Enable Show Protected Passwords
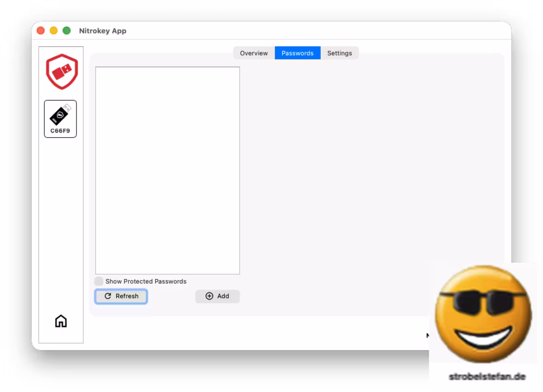Screen dimensions: 543x392 pyautogui.click(x=98, y=281)
